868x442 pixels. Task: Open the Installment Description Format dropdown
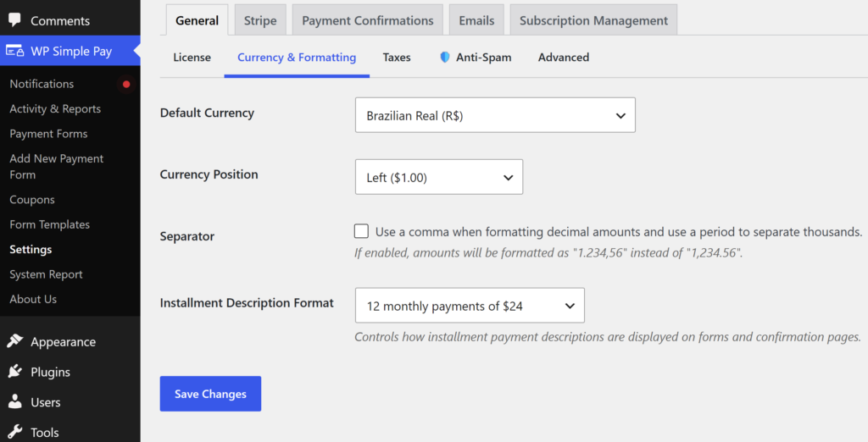click(x=470, y=306)
